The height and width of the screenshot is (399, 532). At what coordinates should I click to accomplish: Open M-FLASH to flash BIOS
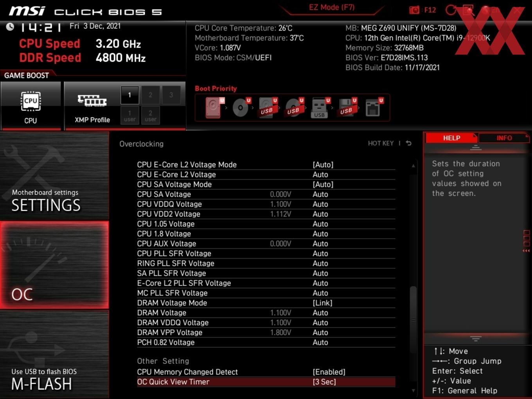point(54,355)
